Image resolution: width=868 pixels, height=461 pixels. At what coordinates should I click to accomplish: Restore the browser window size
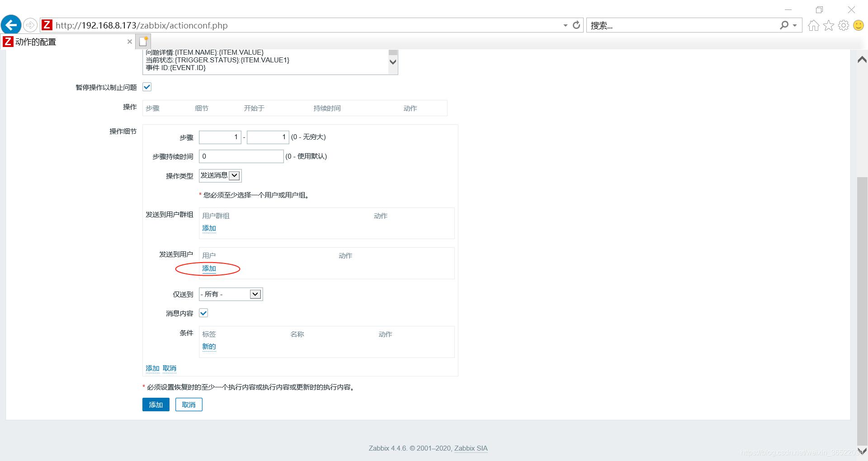pyautogui.click(x=819, y=9)
